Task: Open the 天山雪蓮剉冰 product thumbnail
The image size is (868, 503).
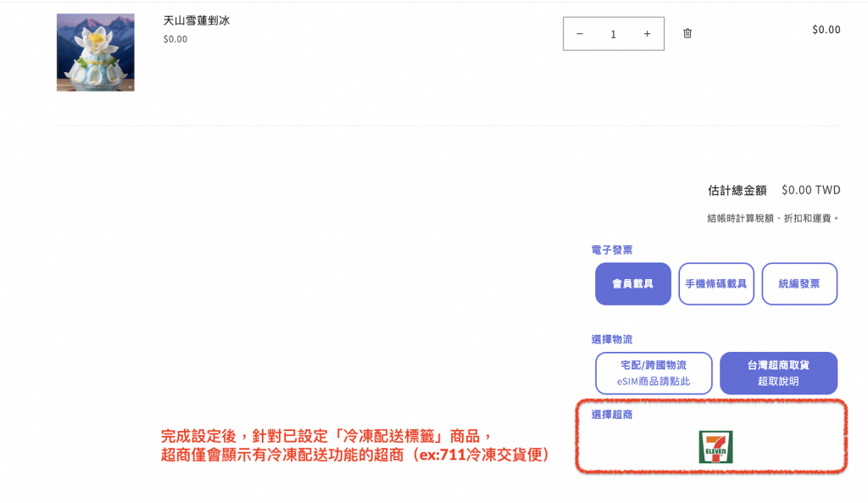Action: click(x=95, y=53)
